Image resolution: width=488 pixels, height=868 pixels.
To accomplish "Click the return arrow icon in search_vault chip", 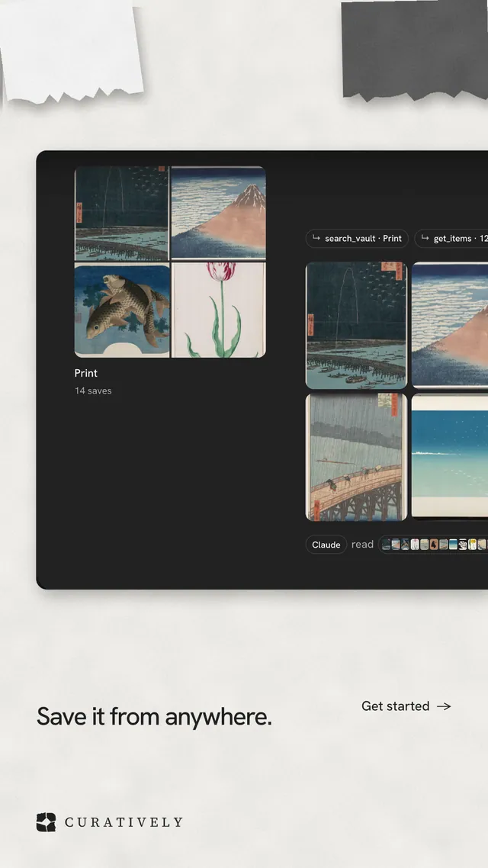I will pyautogui.click(x=316, y=238).
